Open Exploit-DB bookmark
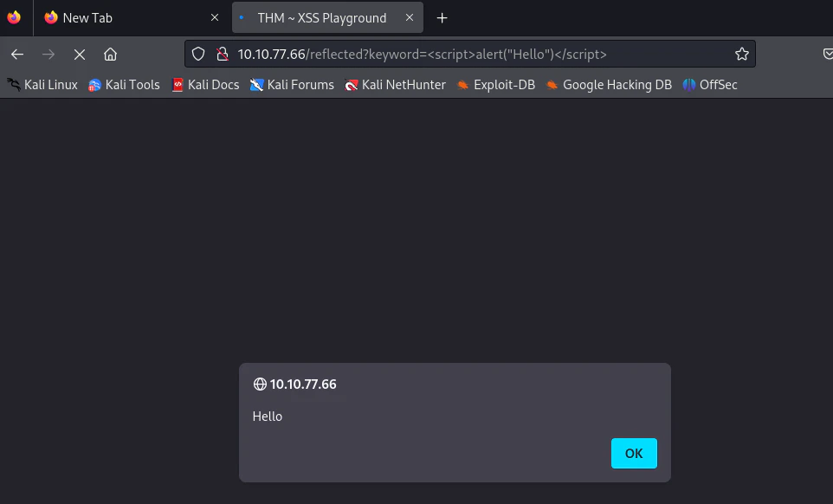This screenshot has width=833, height=504. click(496, 85)
